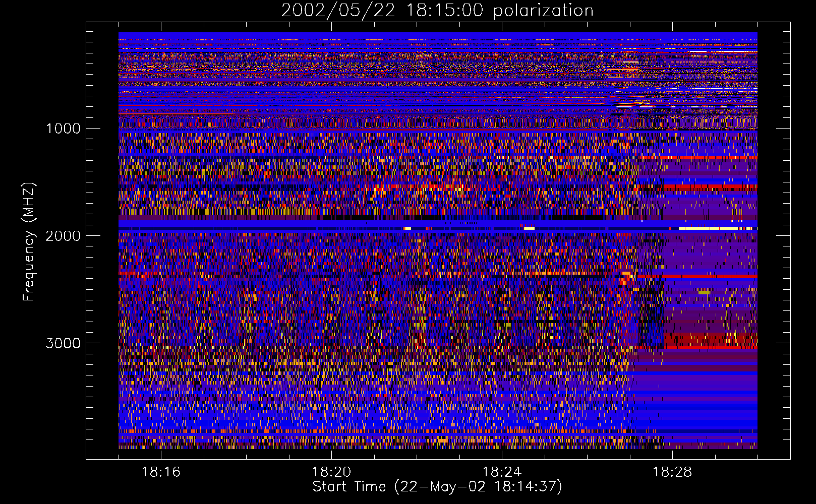This screenshot has height=504, width=816.
Task: Select the 1000 frequency tick label
Action: point(63,129)
